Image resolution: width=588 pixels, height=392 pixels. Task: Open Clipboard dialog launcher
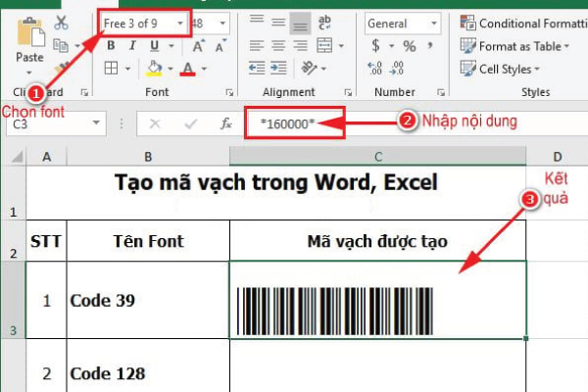[84, 92]
